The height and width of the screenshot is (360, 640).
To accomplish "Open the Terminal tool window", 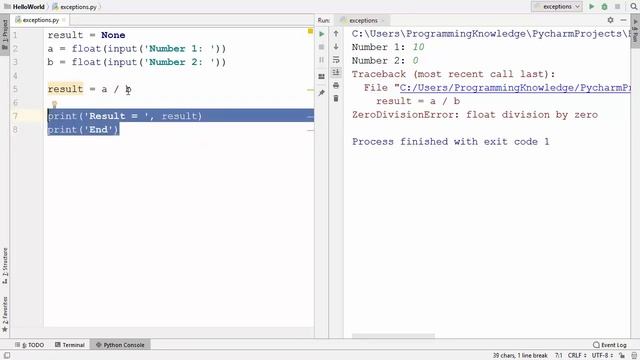I will pos(70,345).
